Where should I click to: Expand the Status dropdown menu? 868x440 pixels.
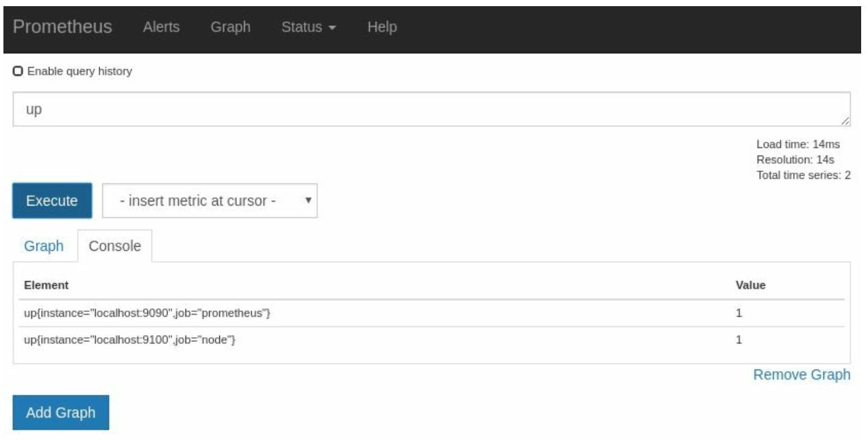[308, 27]
